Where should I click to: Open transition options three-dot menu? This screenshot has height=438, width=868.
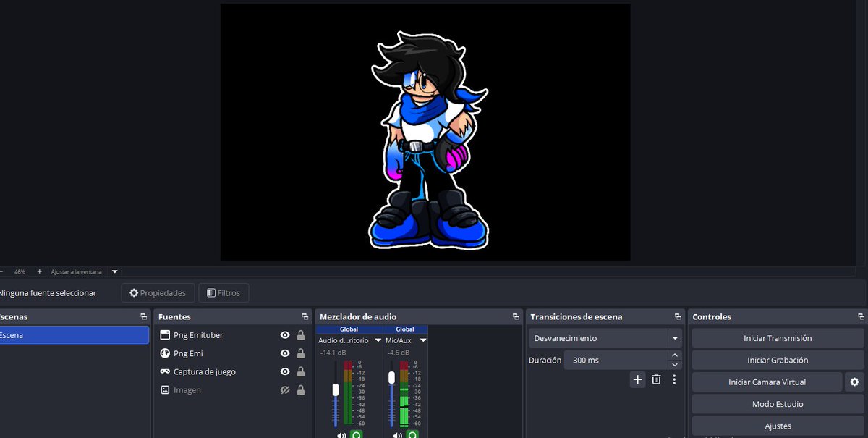tap(674, 379)
